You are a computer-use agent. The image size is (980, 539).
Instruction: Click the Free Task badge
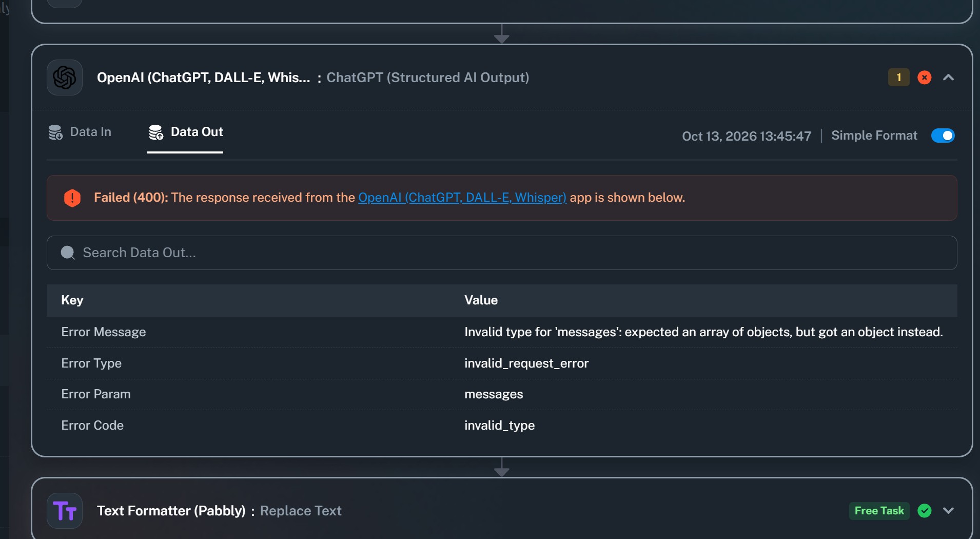pyautogui.click(x=879, y=511)
